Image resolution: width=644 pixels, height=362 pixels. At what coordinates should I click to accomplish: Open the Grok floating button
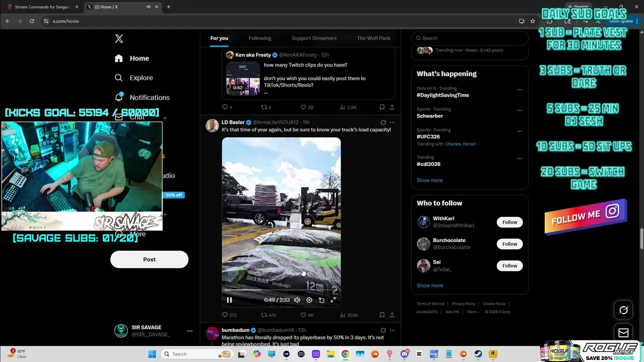(623, 310)
